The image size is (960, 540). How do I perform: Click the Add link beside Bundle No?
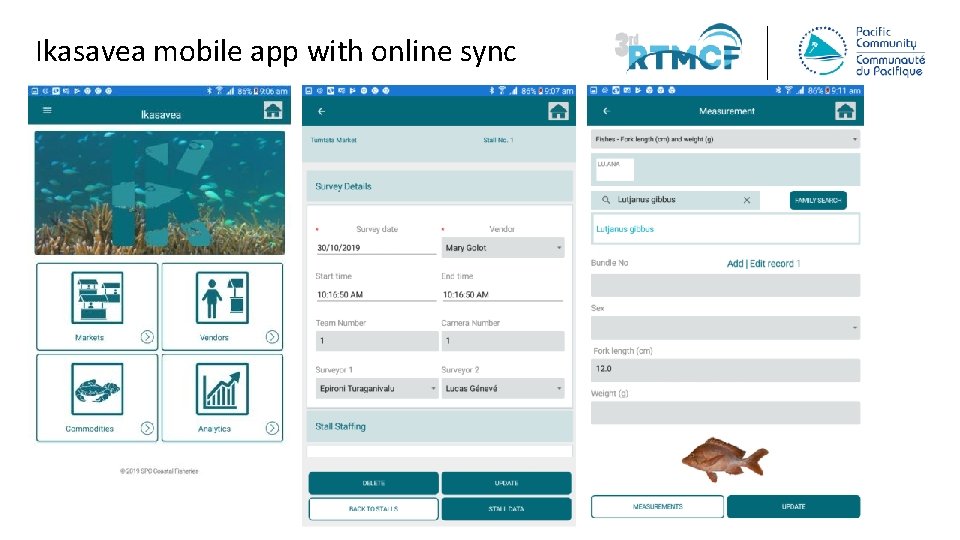click(735, 264)
